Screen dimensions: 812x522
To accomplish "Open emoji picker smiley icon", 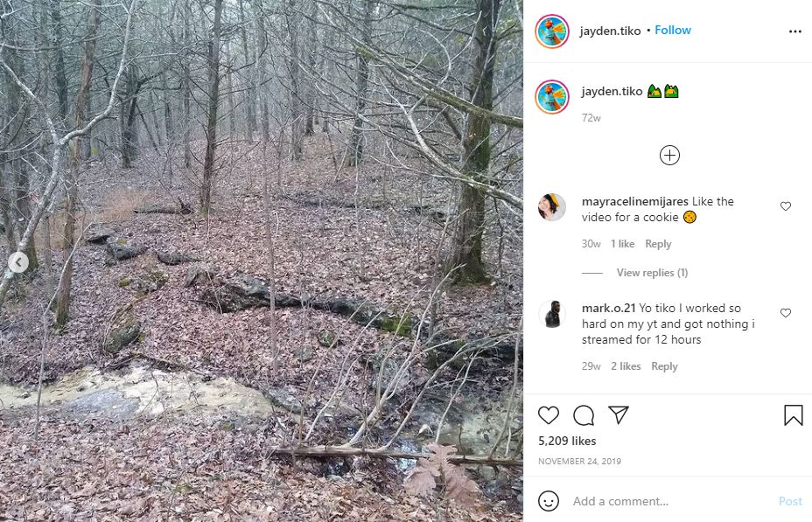I will pos(549,501).
